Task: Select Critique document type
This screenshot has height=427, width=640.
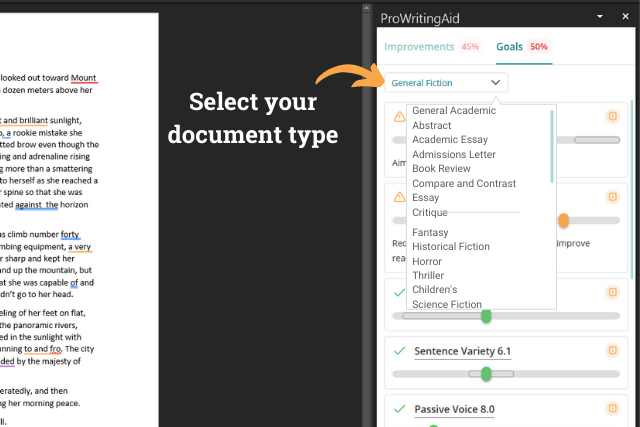Action: pyautogui.click(x=430, y=212)
